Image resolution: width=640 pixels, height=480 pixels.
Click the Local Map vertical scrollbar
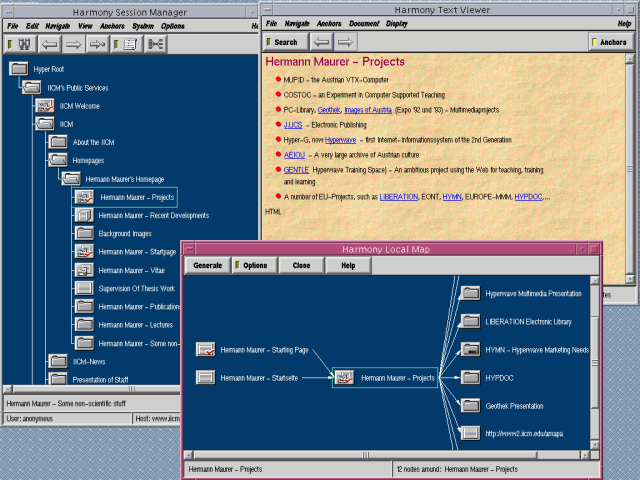[x=595, y=362]
